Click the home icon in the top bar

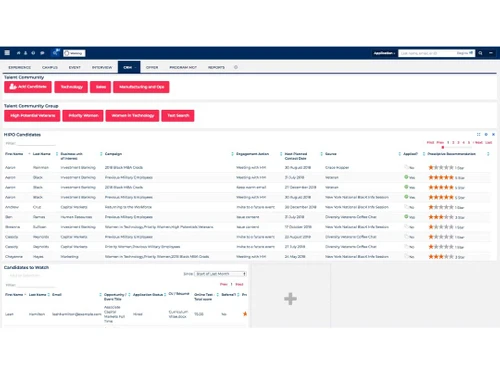click(18, 53)
